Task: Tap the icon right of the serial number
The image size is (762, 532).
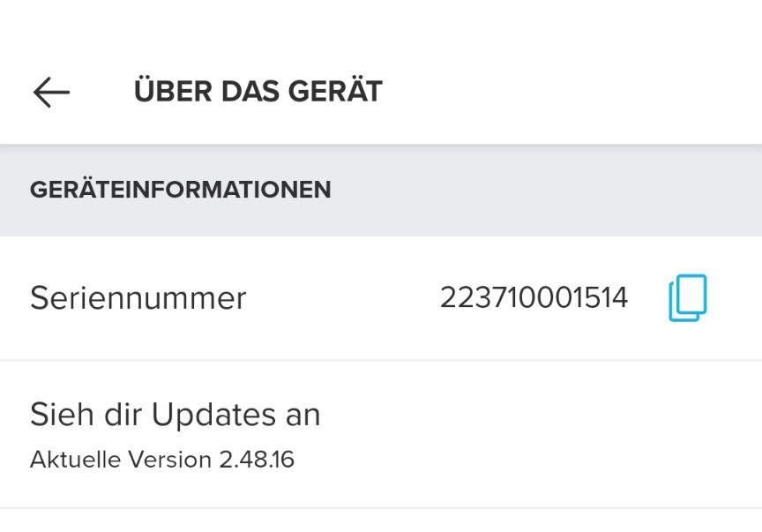Action: click(688, 298)
